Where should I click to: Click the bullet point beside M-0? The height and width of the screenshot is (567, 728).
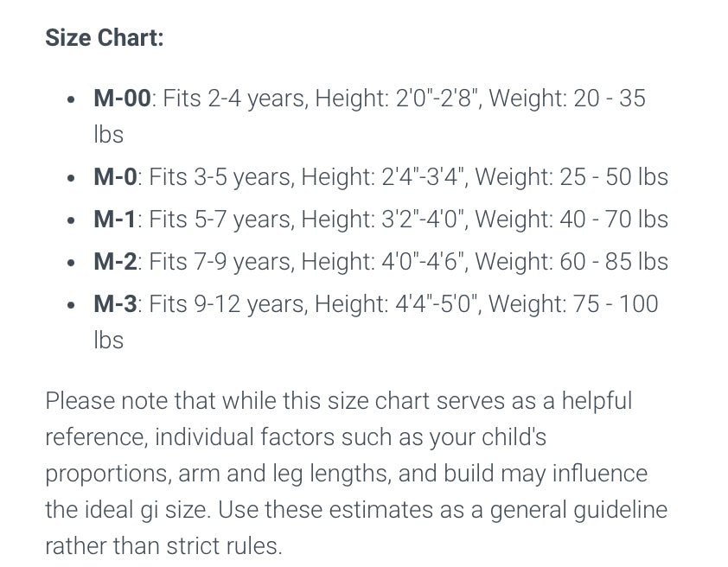click(x=71, y=178)
